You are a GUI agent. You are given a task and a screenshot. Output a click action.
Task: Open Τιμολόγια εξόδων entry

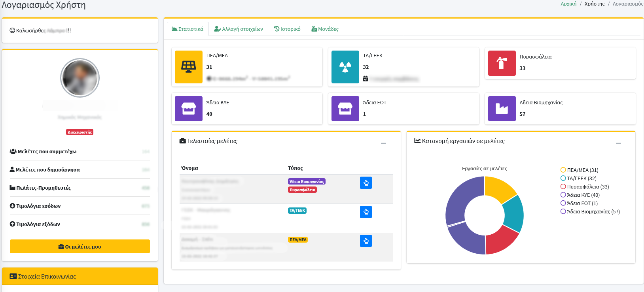[80, 224]
